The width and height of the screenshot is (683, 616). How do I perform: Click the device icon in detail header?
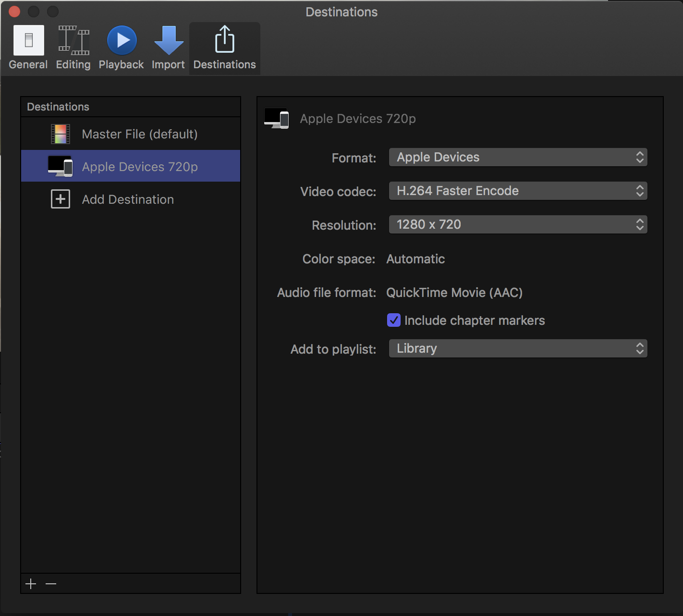(x=276, y=118)
